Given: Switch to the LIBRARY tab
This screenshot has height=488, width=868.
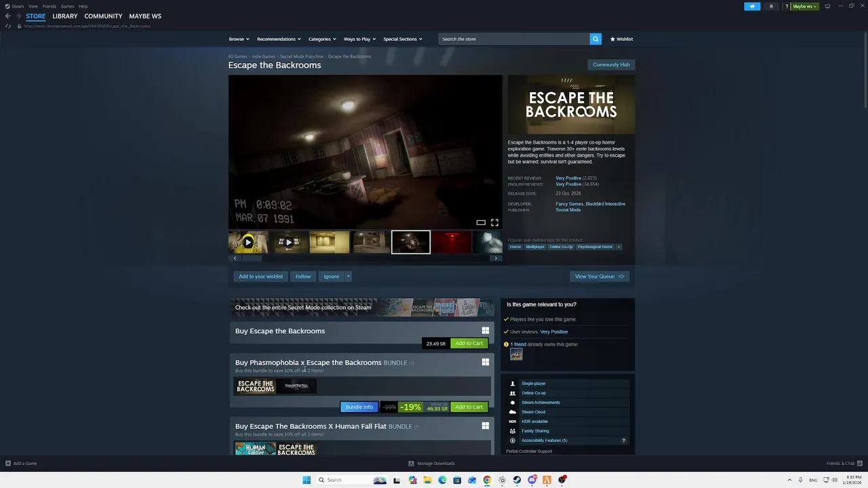Looking at the screenshot, I should pos(65,16).
